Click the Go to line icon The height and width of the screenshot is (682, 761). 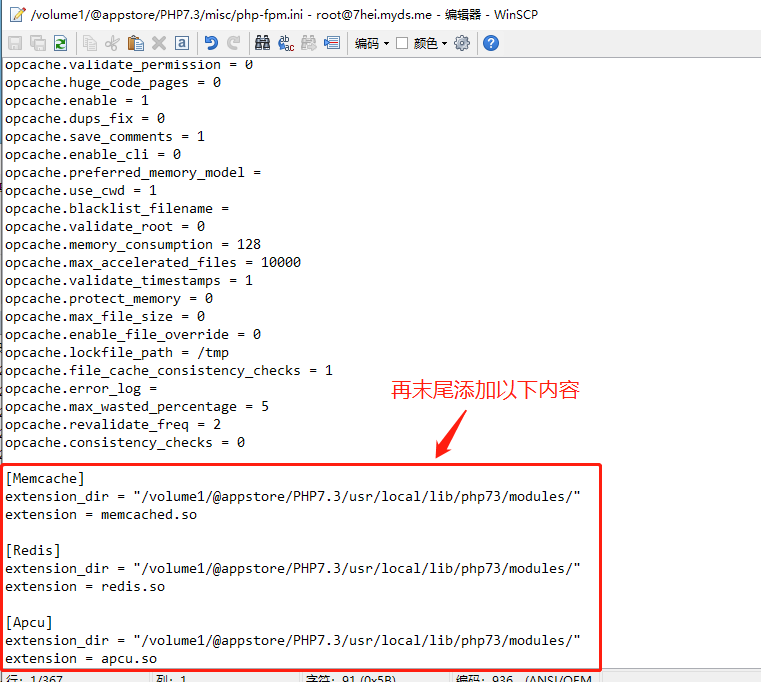coord(332,43)
